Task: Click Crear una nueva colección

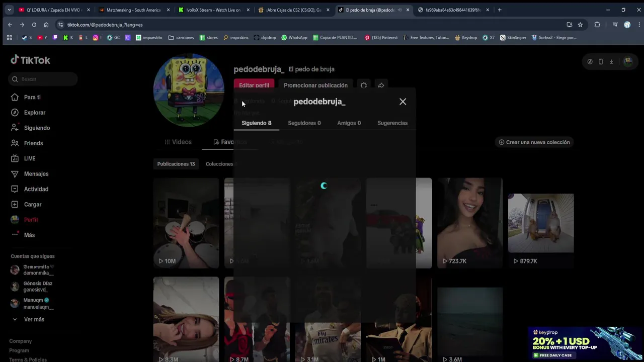Action: 534,142
